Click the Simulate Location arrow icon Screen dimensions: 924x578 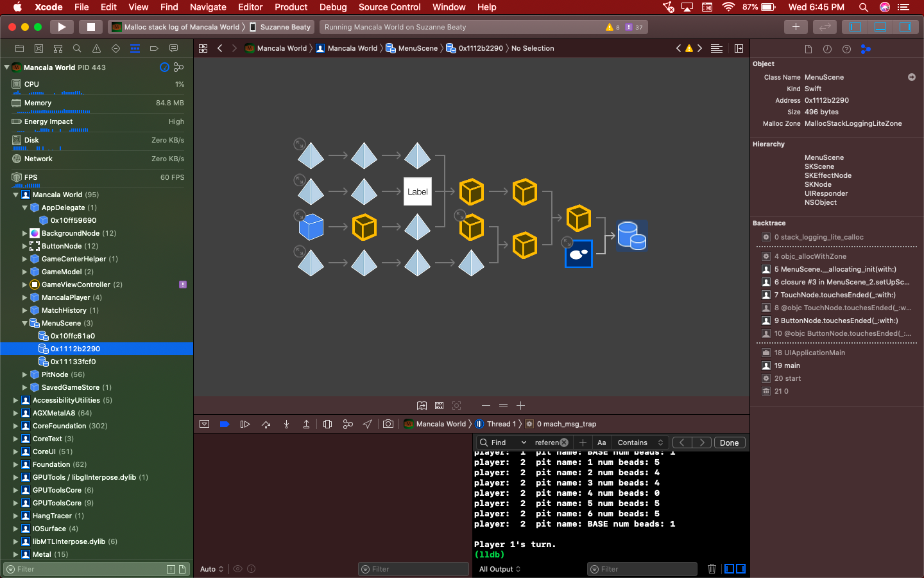[368, 424]
